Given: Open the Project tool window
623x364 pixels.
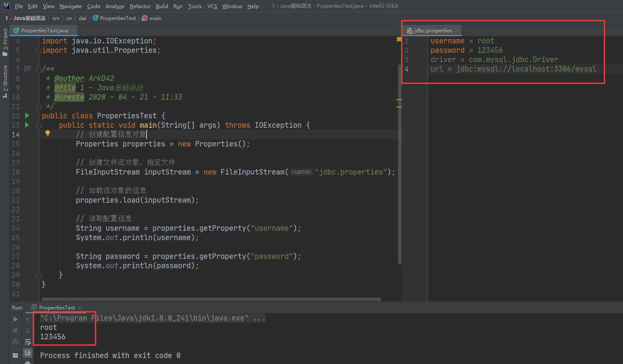Looking at the screenshot, I should coord(5,42).
